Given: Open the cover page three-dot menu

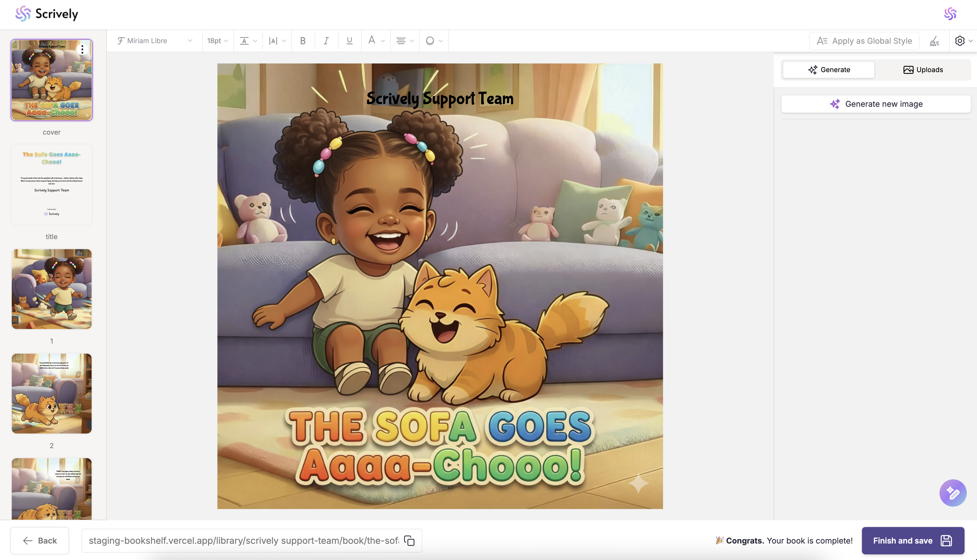Looking at the screenshot, I should (82, 49).
